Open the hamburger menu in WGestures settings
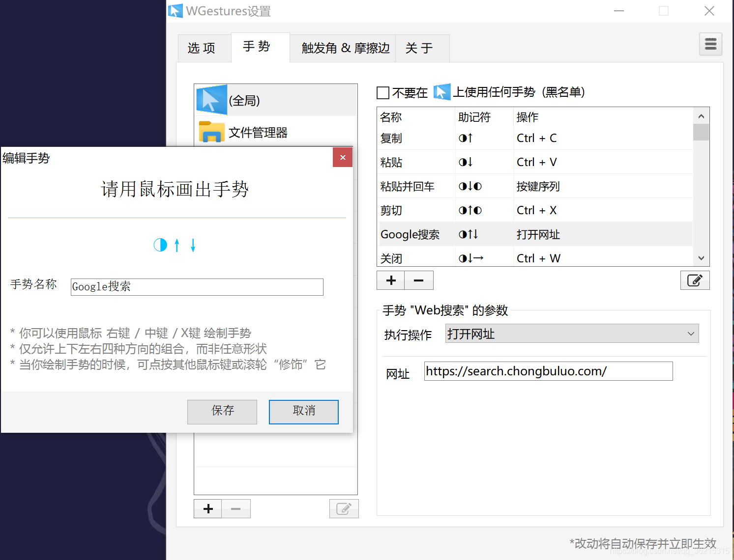Image resolution: width=734 pixels, height=560 pixels. (710, 44)
